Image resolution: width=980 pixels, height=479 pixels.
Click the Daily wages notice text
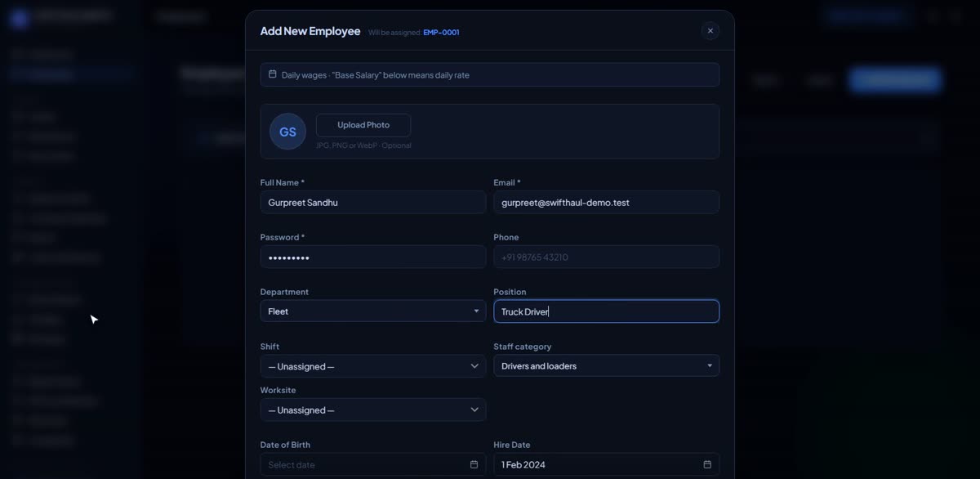(x=376, y=75)
